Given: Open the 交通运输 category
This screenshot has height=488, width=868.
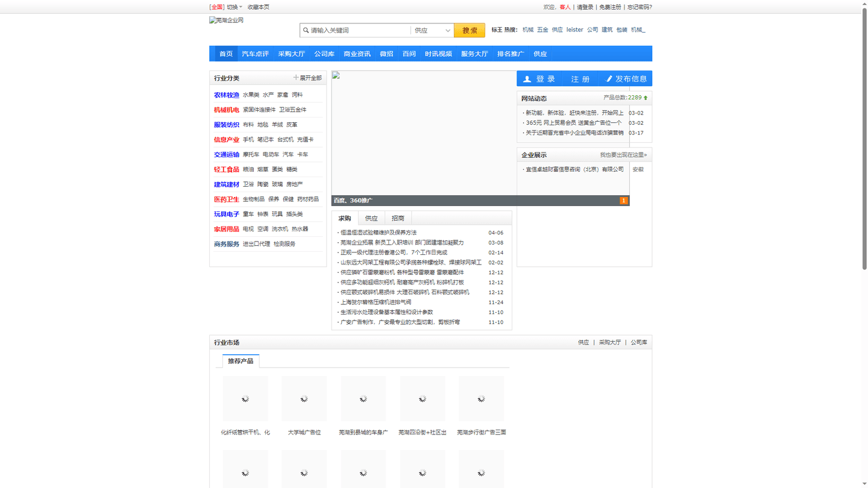Looking at the screenshot, I should [x=227, y=155].
